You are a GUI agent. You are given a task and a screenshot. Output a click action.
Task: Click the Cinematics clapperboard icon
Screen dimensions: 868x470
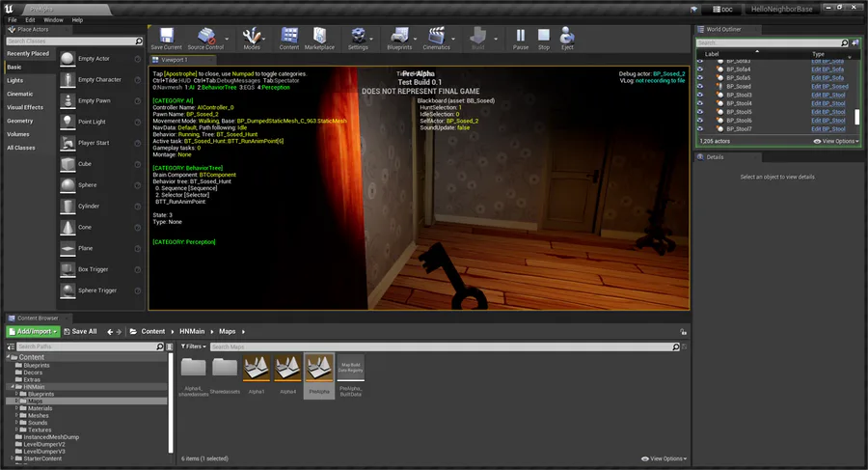[436, 36]
